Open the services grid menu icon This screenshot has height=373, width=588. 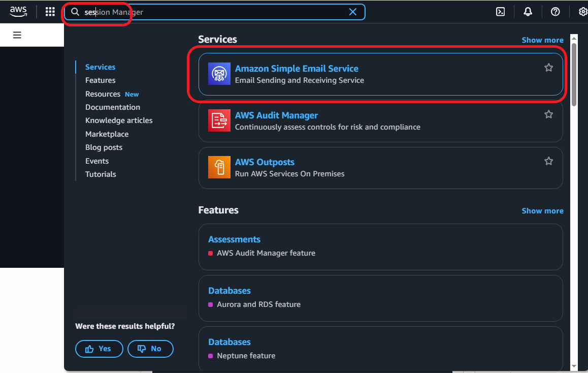click(x=50, y=12)
